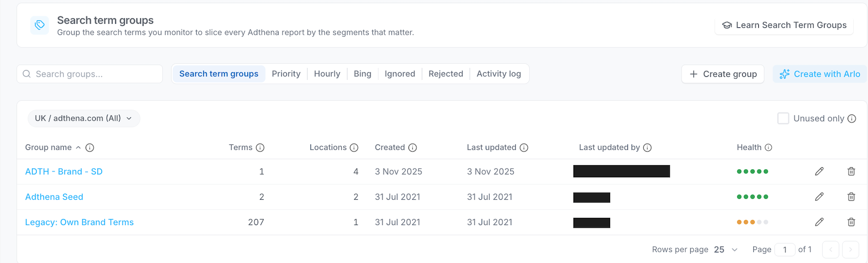Screen dimensions: 868x263
Task: Edit the ADTH - Brand - SD group
Action: tap(819, 171)
